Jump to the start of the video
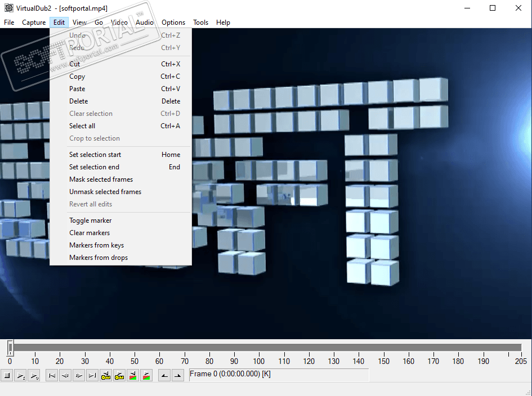 52,375
